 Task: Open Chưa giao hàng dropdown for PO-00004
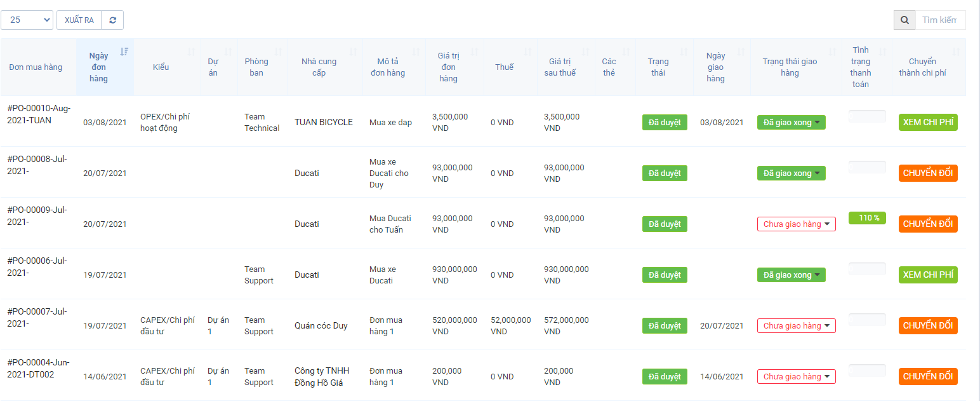[x=796, y=376]
